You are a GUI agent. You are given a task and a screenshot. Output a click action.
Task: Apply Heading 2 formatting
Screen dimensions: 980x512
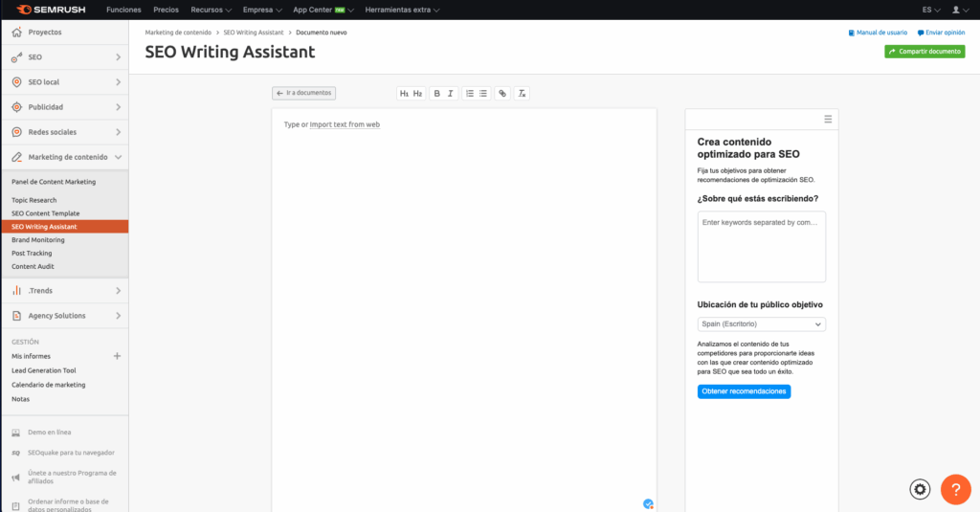417,93
